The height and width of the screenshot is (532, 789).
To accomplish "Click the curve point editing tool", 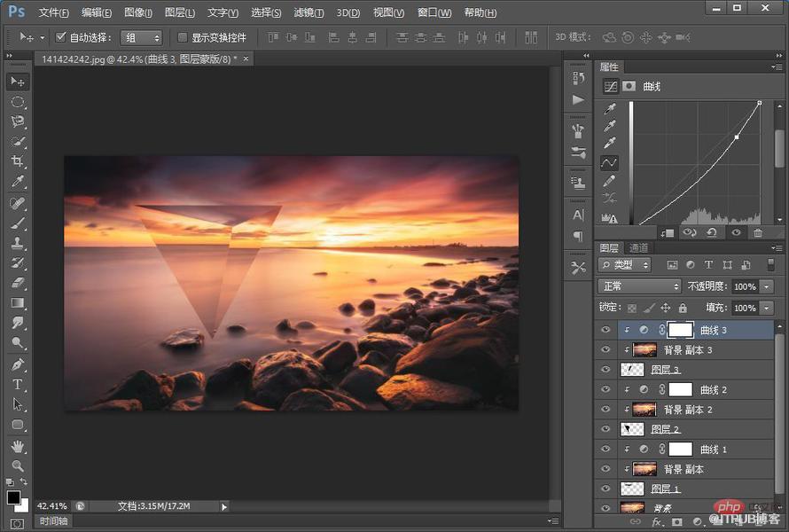I will (x=609, y=162).
